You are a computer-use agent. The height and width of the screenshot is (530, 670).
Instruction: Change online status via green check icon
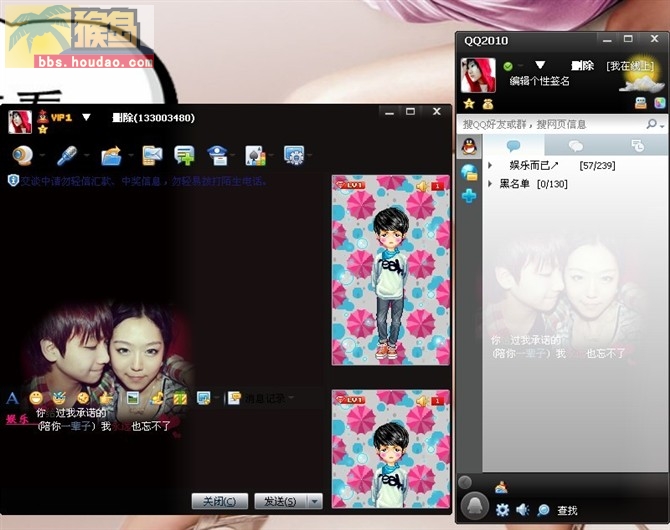tap(508, 66)
